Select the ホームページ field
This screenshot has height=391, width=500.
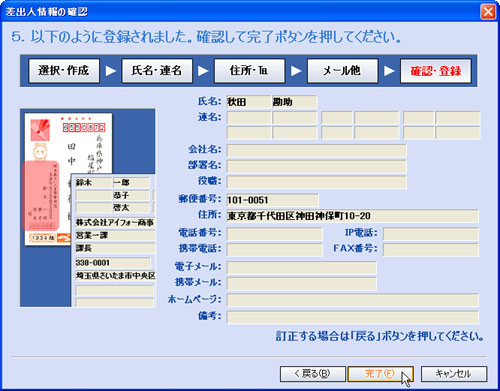click(352, 300)
